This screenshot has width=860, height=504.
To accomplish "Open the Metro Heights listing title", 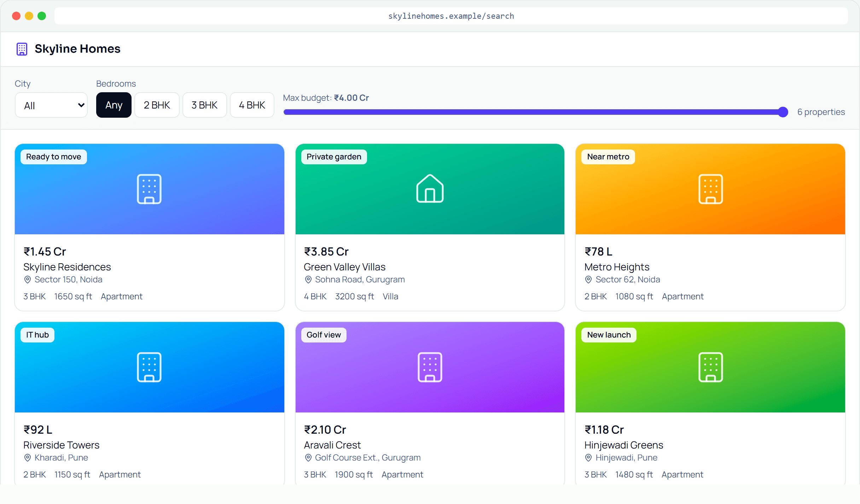I will [617, 267].
